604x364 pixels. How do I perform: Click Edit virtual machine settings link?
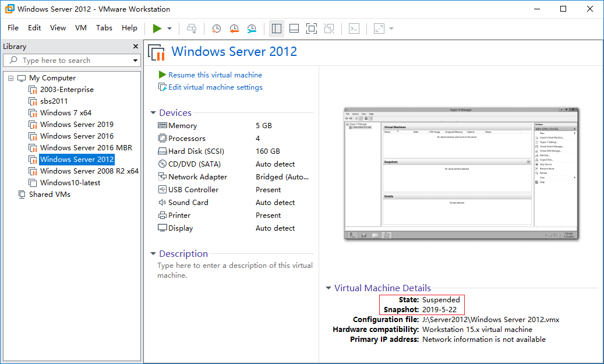(x=215, y=87)
